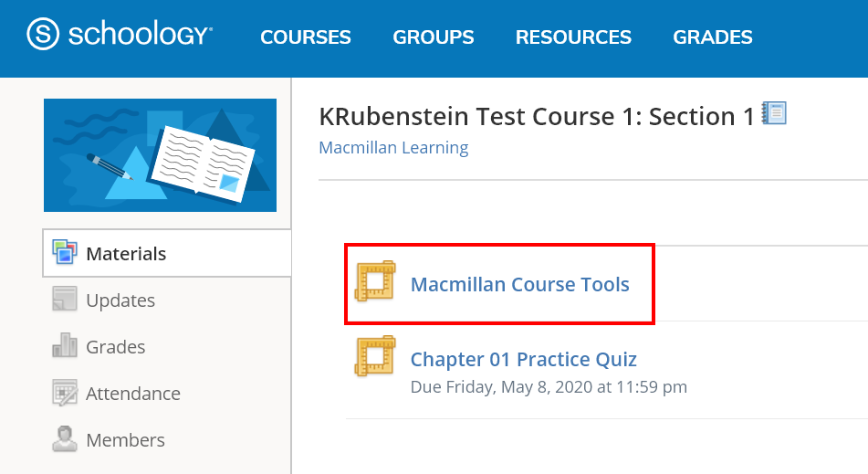The image size is (868, 474).
Task: Go to the Attendance label in the sidebar
Action: (133, 394)
